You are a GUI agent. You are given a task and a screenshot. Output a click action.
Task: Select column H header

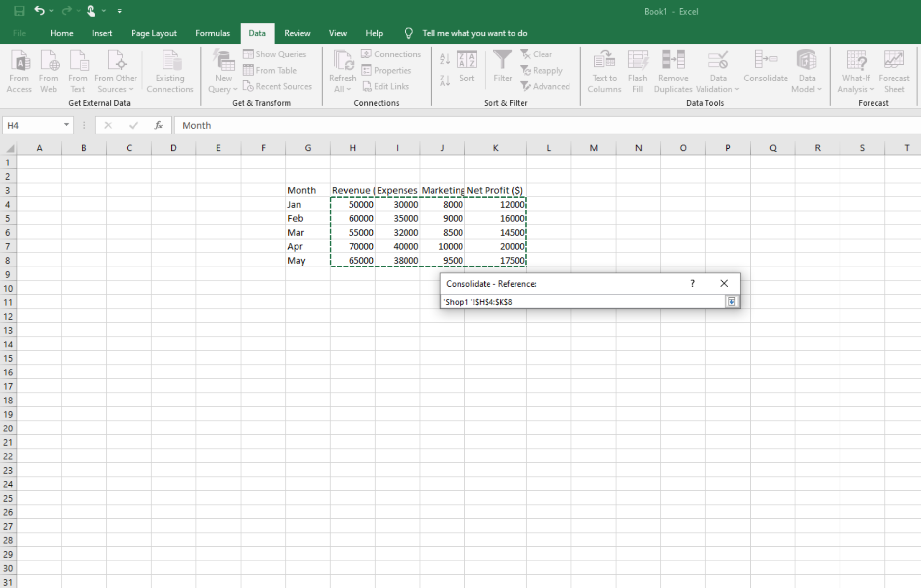pyautogui.click(x=352, y=148)
